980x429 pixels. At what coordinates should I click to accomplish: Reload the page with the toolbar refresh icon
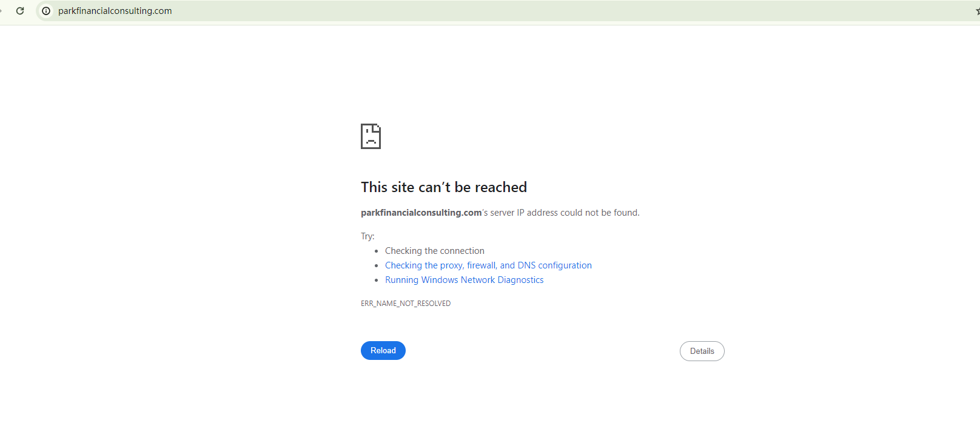20,11
